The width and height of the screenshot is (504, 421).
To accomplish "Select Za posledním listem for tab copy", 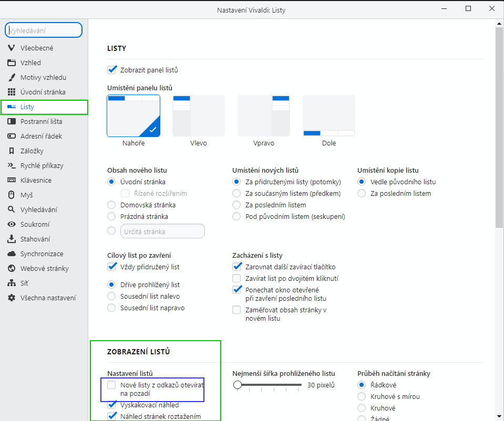I will [x=362, y=193].
